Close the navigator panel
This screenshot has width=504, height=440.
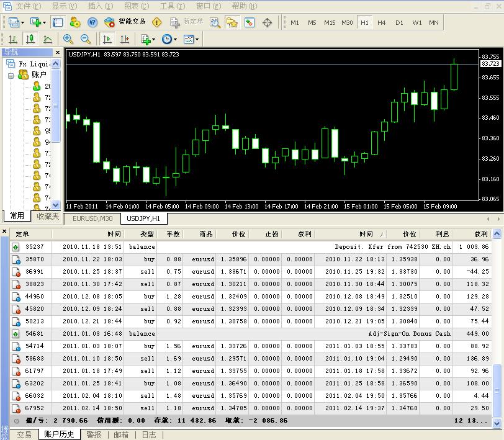[58, 53]
